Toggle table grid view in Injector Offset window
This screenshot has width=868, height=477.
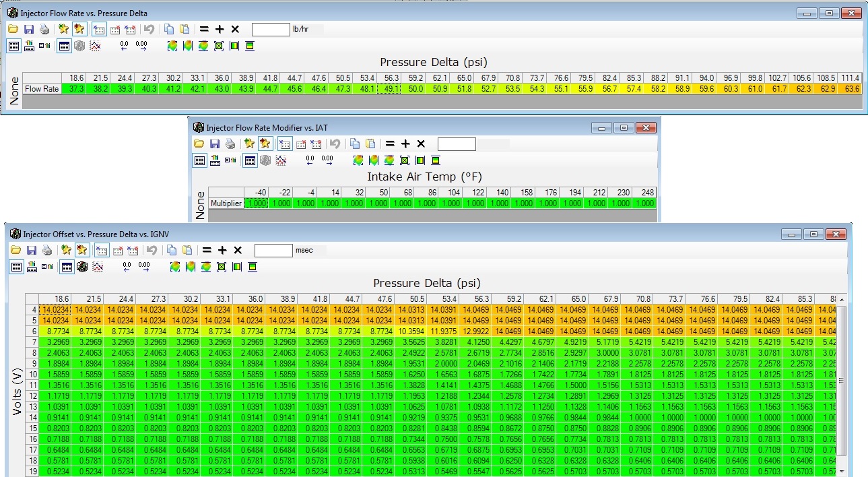coord(67,267)
